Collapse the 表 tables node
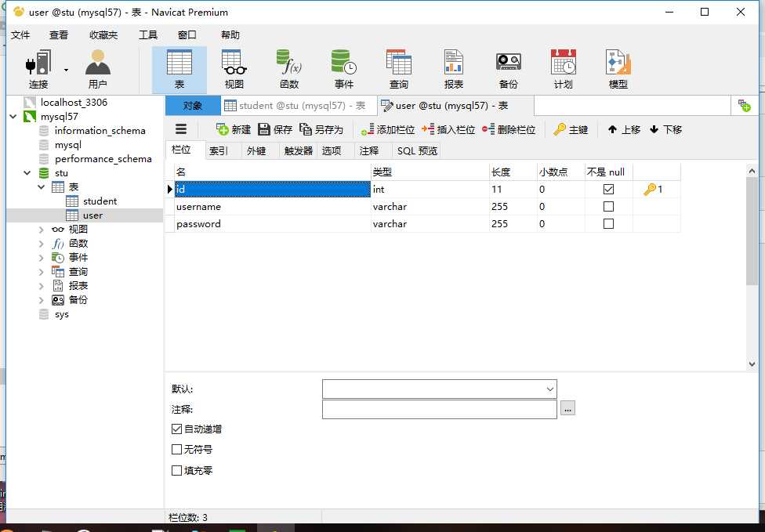The height and width of the screenshot is (532, 765). pos(42,187)
